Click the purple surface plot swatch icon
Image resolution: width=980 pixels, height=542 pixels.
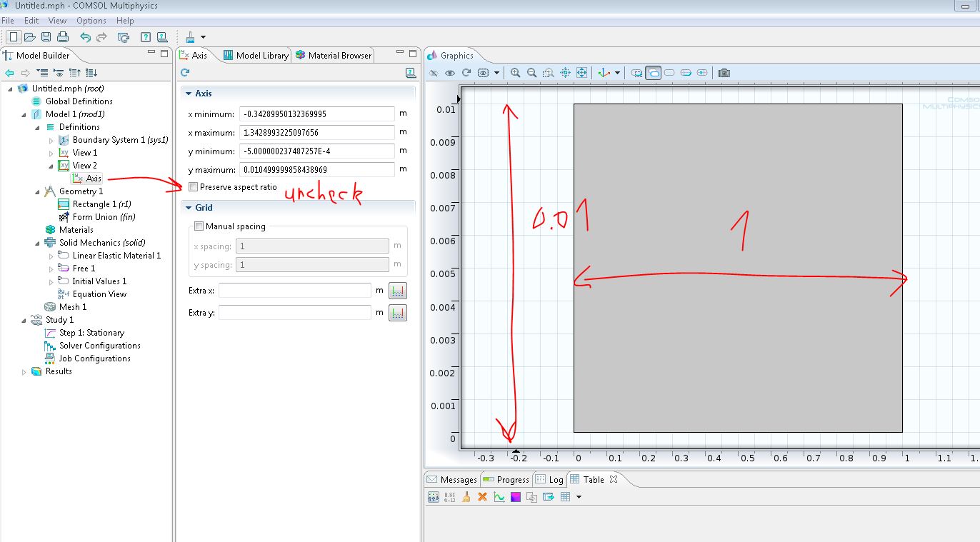pos(516,497)
